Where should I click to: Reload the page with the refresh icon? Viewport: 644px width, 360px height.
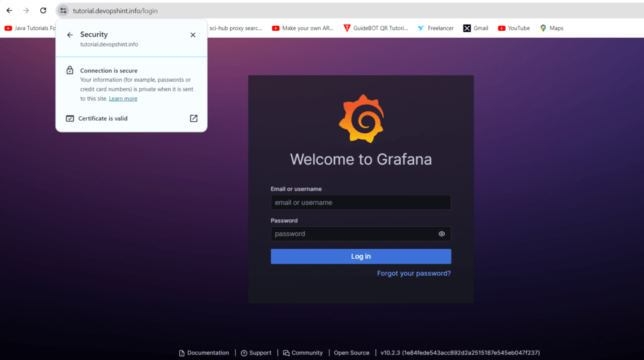pyautogui.click(x=43, y=11)
